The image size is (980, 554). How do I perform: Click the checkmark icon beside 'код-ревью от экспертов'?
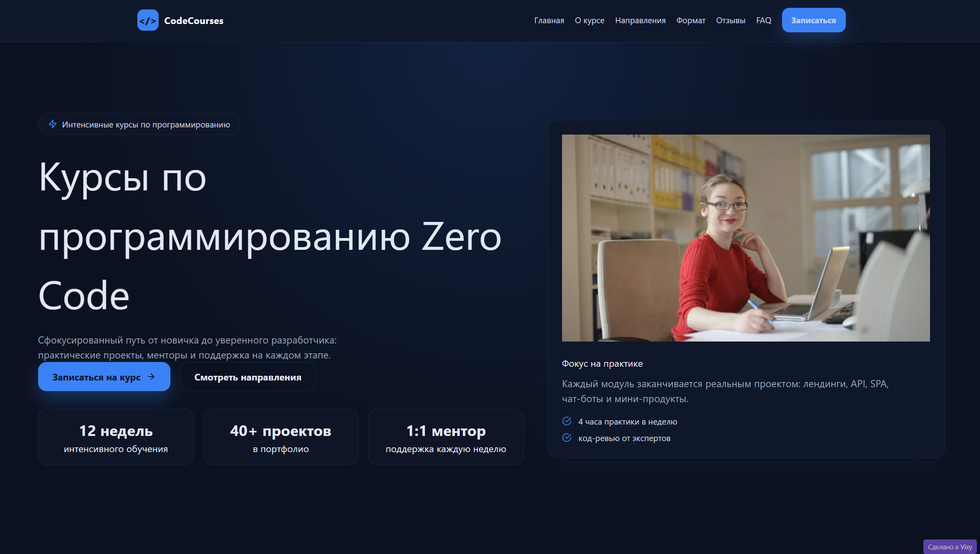tap(567, 437)
